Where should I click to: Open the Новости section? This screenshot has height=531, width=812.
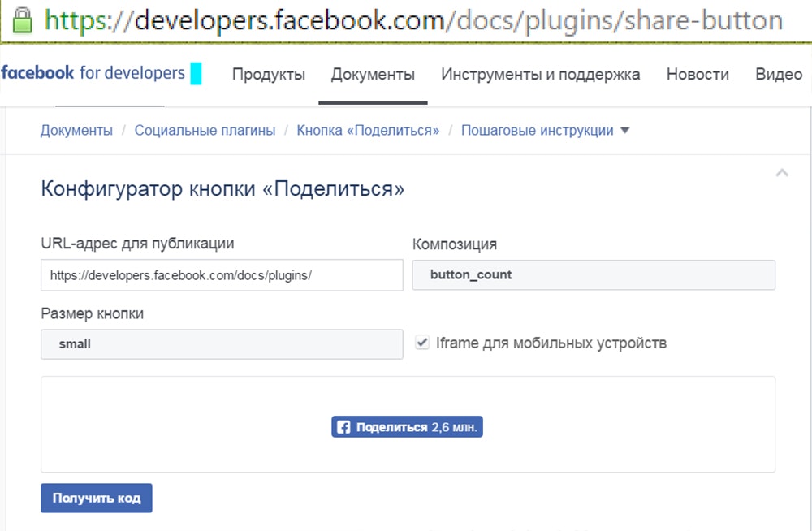[697, 74]
